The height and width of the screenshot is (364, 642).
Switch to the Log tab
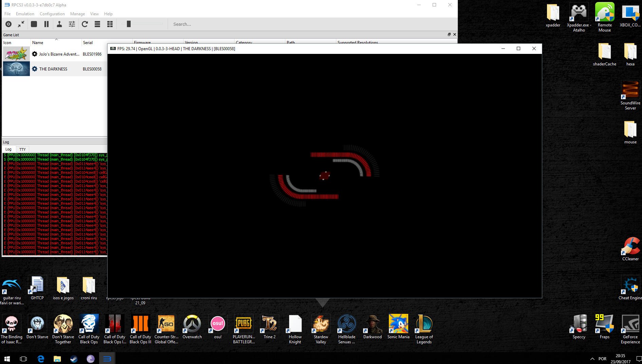click(8, 149)
